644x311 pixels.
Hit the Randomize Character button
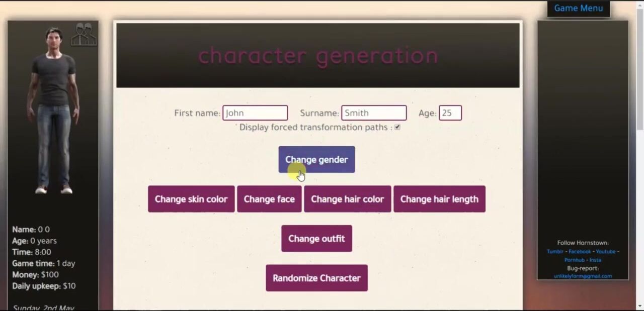(x=316, y=278)
